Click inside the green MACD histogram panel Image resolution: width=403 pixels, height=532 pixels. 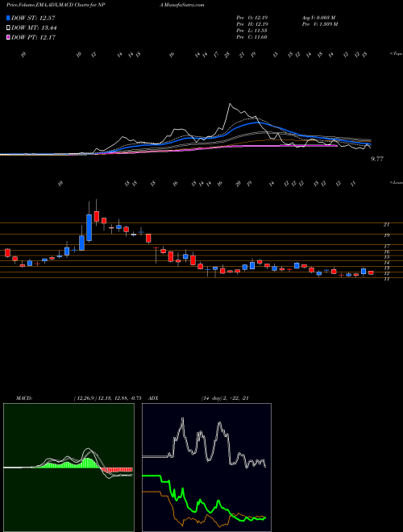pyautogui.click(x=69, y=468)
